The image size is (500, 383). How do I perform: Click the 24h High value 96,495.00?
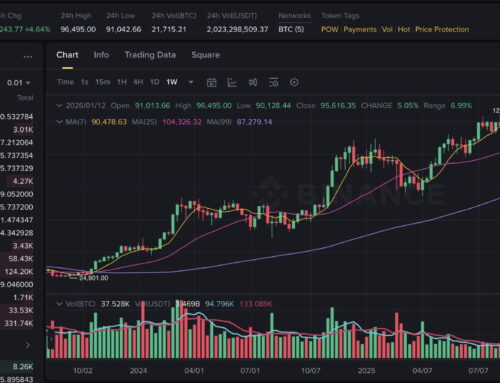78,29
